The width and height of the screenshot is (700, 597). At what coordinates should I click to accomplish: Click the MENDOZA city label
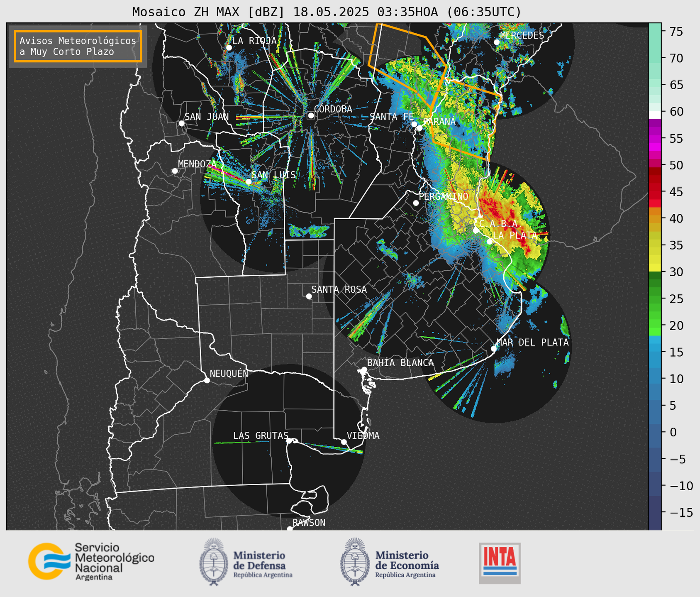click(197, 164)
